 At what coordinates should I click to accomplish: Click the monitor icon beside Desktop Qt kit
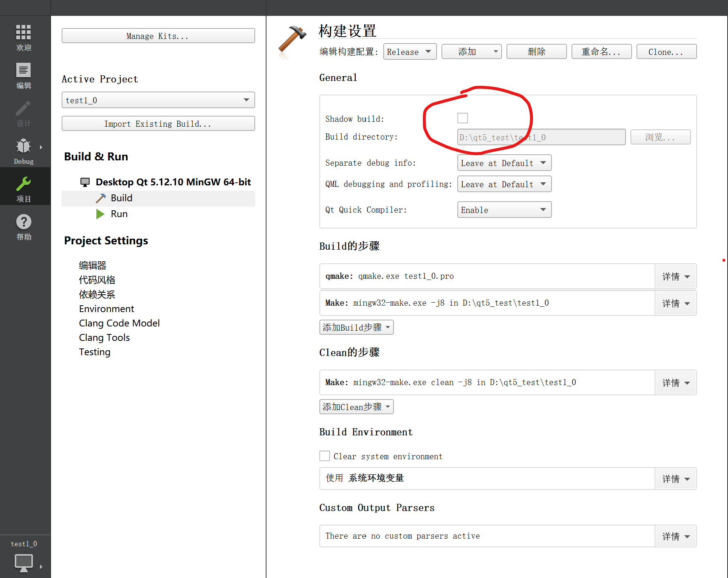(x=85, y=182)
